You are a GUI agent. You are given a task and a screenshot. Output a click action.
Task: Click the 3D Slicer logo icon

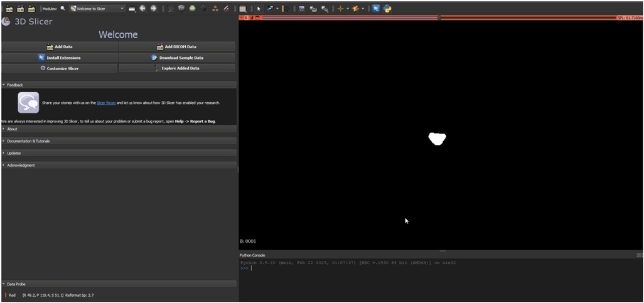point(6,22)
